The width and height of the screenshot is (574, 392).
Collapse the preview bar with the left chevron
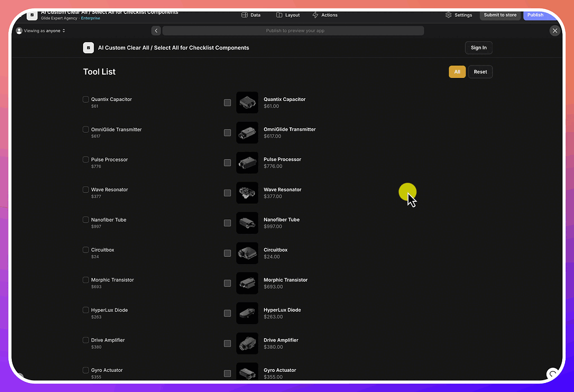click(x=156, y=31)
